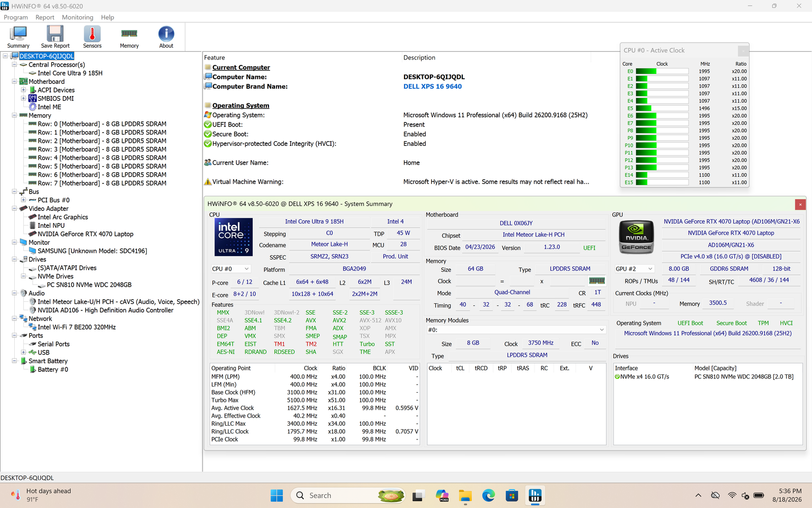The width and height of the screenshot is (812, 508).
Task: Expand the PCI Bus #0 node
Action: 23,200
